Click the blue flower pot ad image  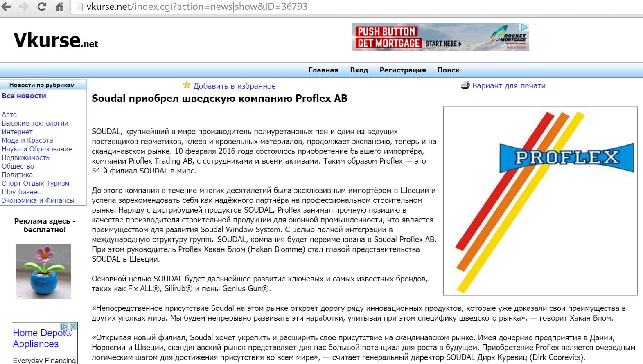tap(43, 272)
